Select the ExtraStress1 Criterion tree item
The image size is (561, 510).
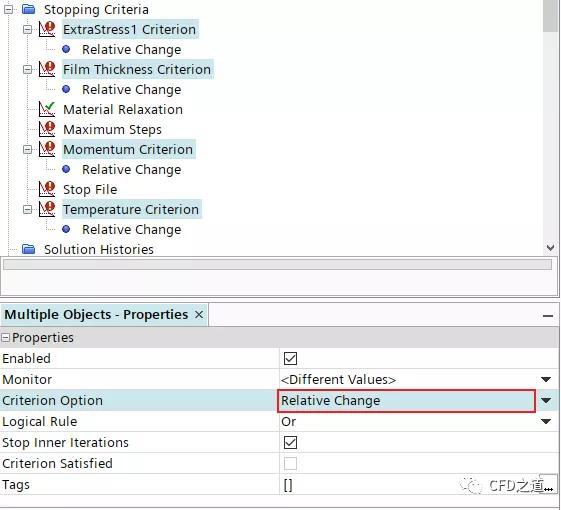tap(130, 29)
